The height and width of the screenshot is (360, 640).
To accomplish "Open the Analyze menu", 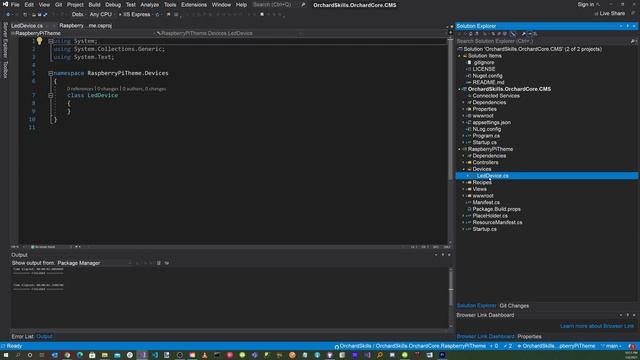I will pyautogui.click(x=149, y=5).
